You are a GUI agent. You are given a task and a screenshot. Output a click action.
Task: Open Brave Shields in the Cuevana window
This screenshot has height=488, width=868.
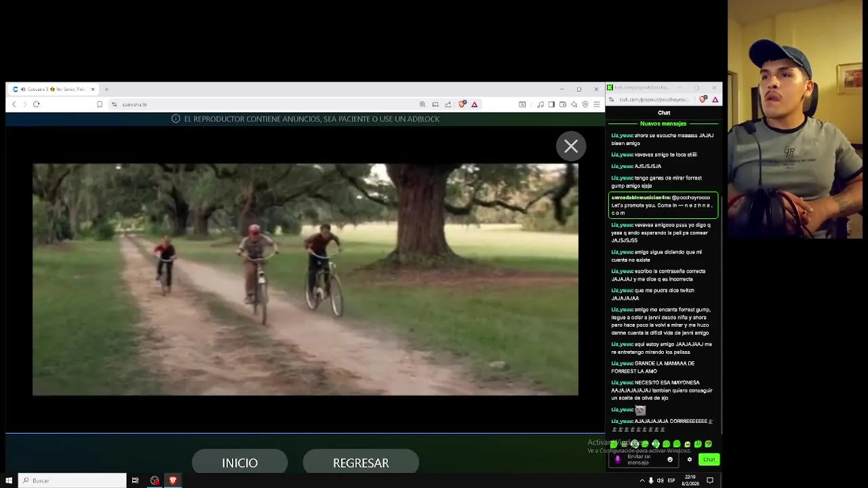462,104
